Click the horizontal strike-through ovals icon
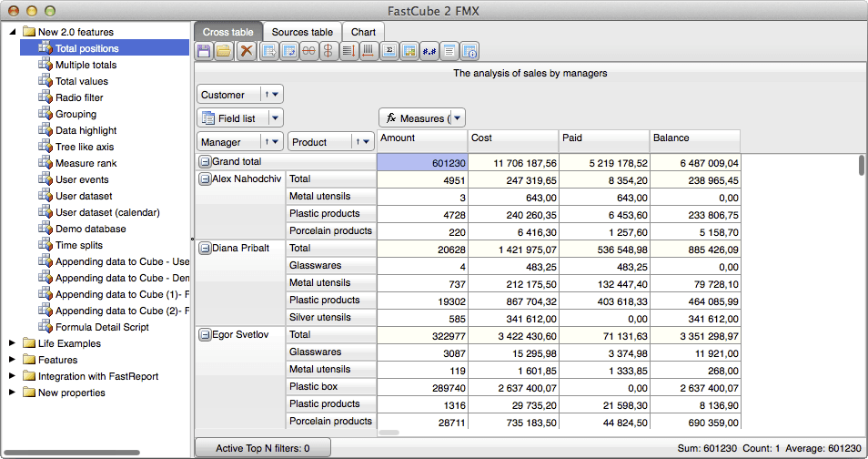The image size is (868, 459). coord(308,52)
